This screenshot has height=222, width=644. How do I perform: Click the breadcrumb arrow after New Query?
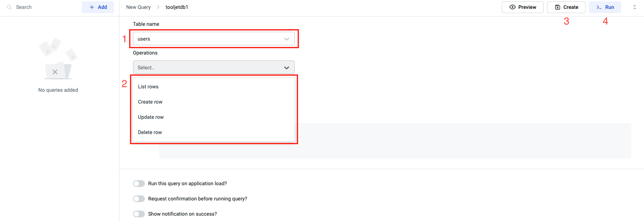158,7
